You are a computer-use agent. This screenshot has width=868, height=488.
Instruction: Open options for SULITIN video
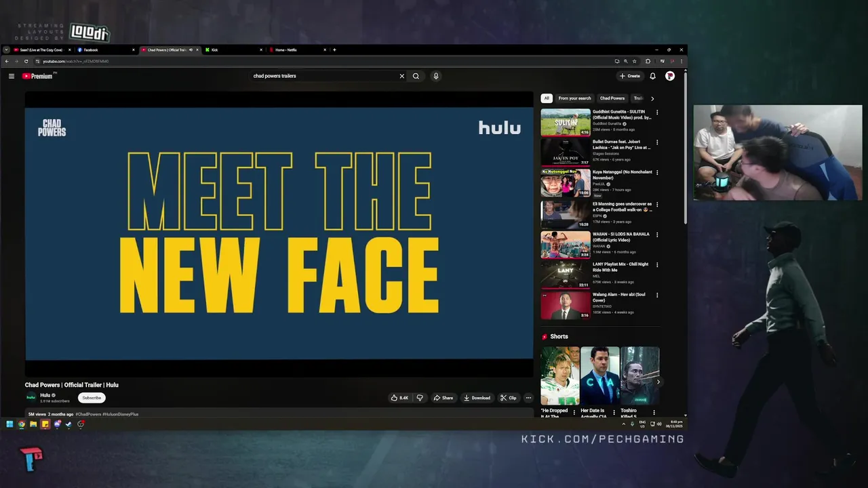point(656,113)
